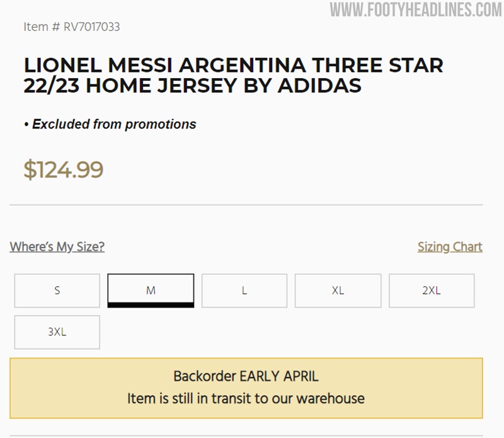This screenshot has width=504, height=438.
Task: Click the divider line below the price
Action: [x=246, y=205]
